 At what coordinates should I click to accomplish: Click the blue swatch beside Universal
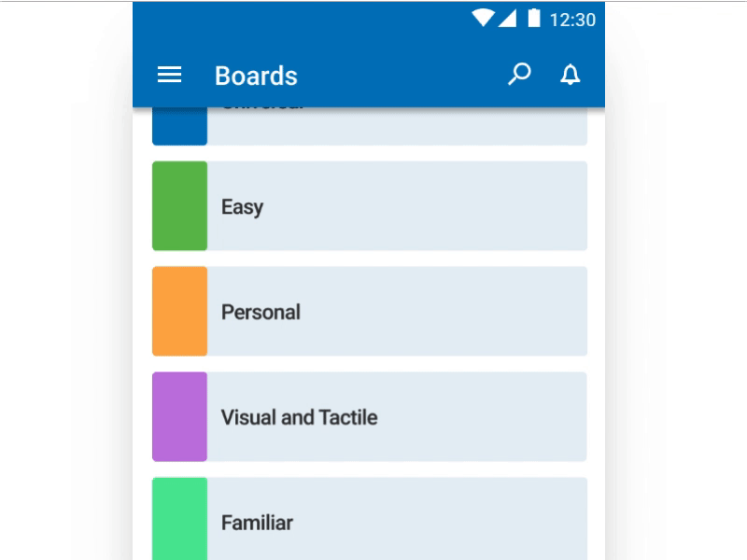[x=180, y=123]
